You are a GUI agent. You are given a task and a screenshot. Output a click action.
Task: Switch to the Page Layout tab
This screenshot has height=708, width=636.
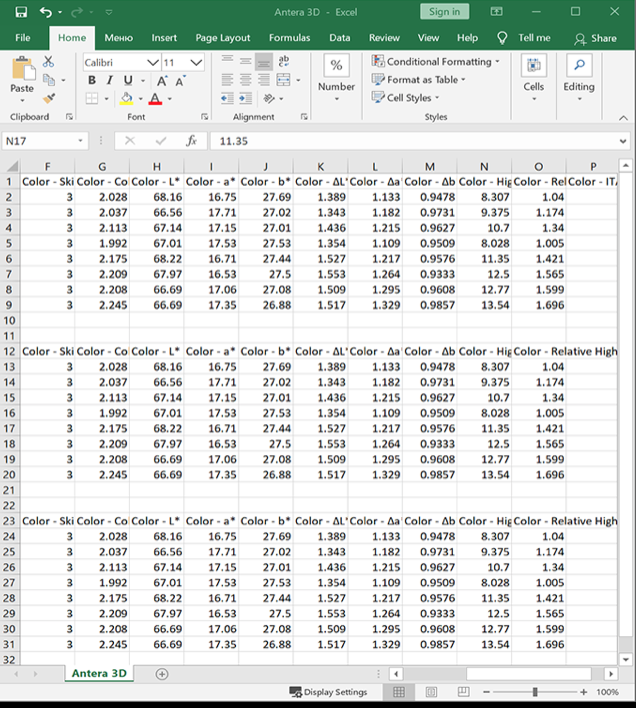[223, 38]
